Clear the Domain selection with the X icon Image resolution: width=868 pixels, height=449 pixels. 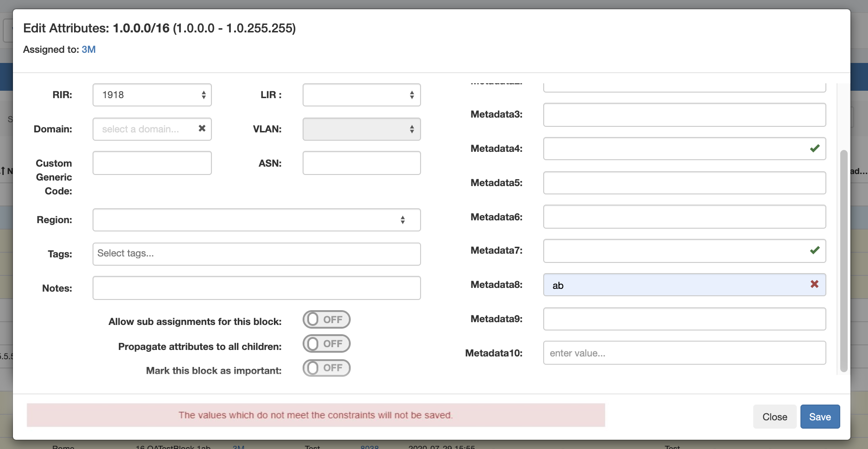pyautogui.click(x=202, y=129)
